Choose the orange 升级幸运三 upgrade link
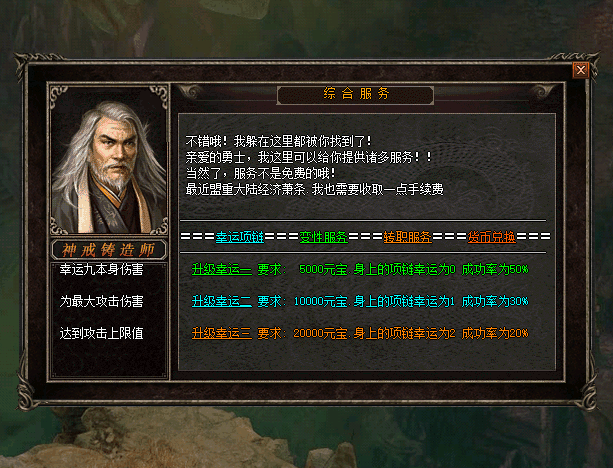This screenshot has width=613, height=468. click(x=222, y=334)
